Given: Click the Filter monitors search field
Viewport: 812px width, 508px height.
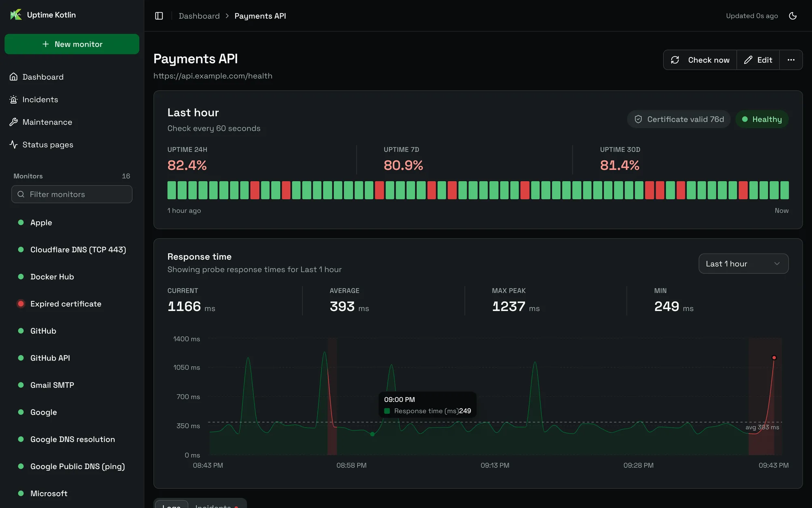Looking at the screenshot, I should (x=72, y=194).
